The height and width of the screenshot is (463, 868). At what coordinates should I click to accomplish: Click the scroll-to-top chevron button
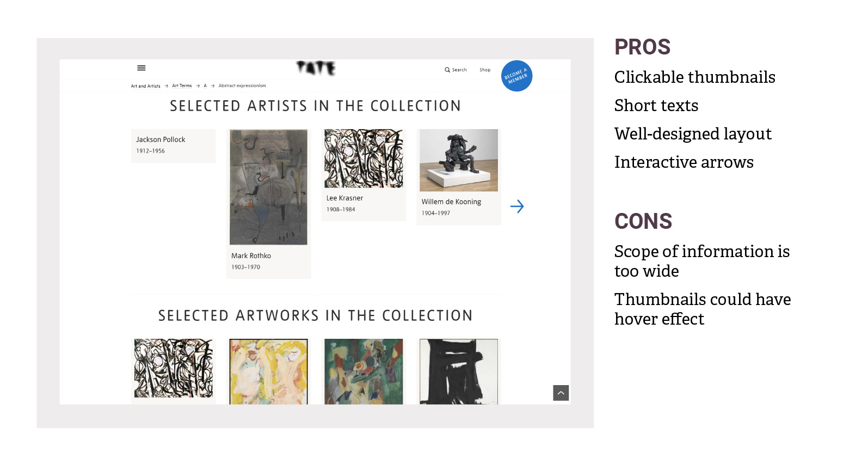tap(561, 393)
